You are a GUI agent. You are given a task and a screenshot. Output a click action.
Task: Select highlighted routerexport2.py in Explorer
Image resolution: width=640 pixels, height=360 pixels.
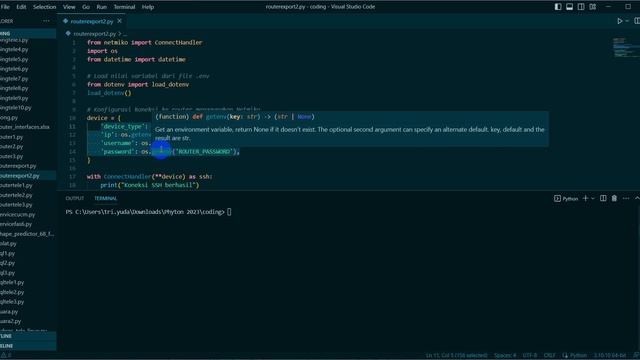pyautogui.click(x=28, y=176)
